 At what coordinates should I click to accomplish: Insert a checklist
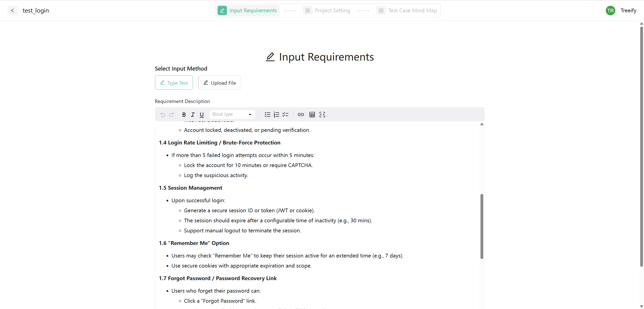pyautogui.click(x=285, y=115)
